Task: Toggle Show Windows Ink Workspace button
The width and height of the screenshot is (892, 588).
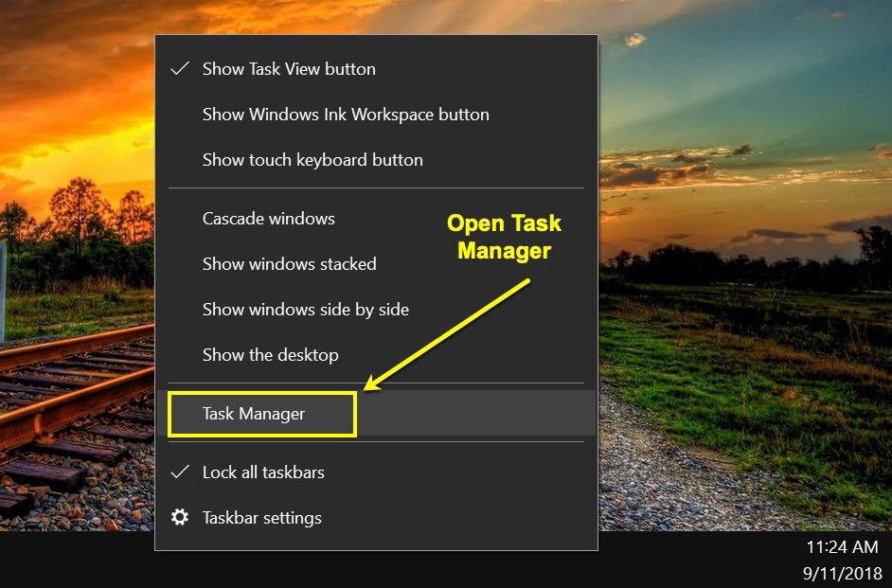Action: (x=346, y=115)
